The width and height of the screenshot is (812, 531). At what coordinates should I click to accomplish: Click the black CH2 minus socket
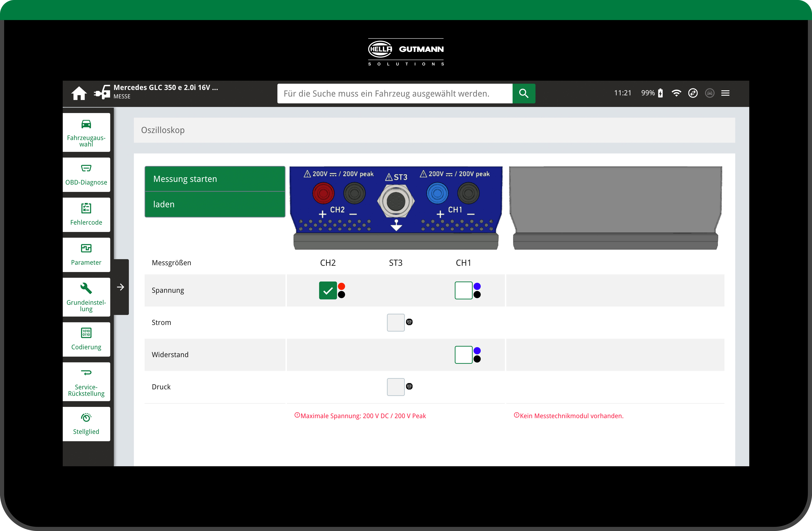(355, 193)
